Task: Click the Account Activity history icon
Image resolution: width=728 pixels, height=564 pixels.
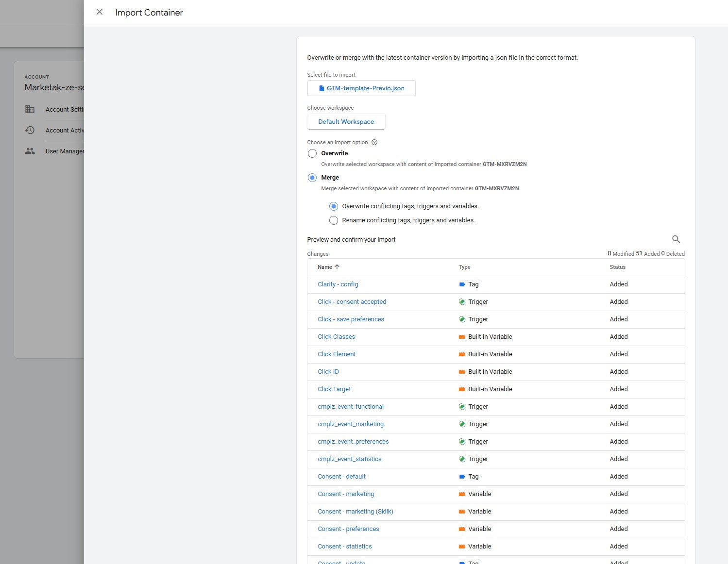Action: coord(30,131)
